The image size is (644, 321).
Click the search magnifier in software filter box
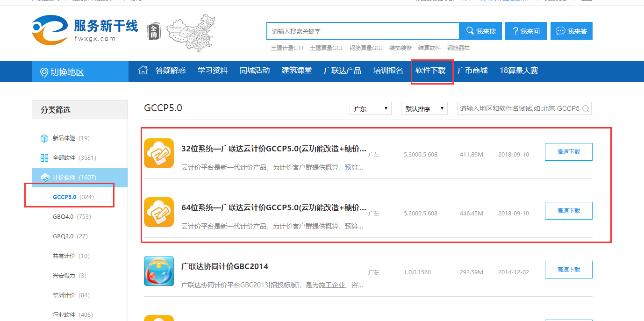[x=586, y=109]
